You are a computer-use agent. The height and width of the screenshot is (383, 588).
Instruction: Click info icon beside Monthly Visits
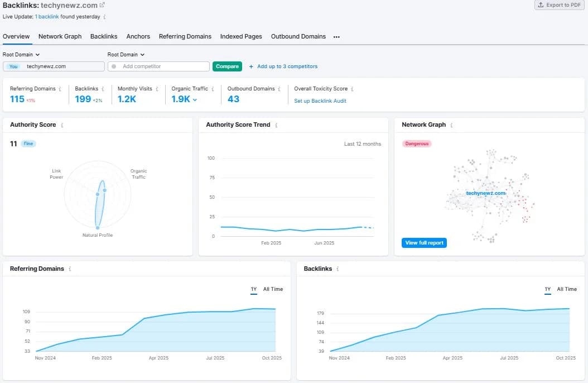coord(157,89)
